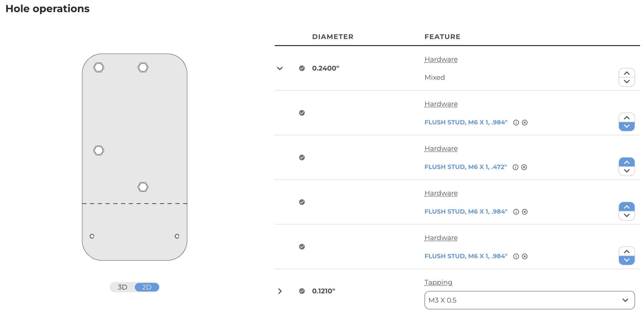This screenshot has height=321, width=644.
Task: Open the M3 X 0.5 tapping dropdown
Action: [x=529, y=300]
